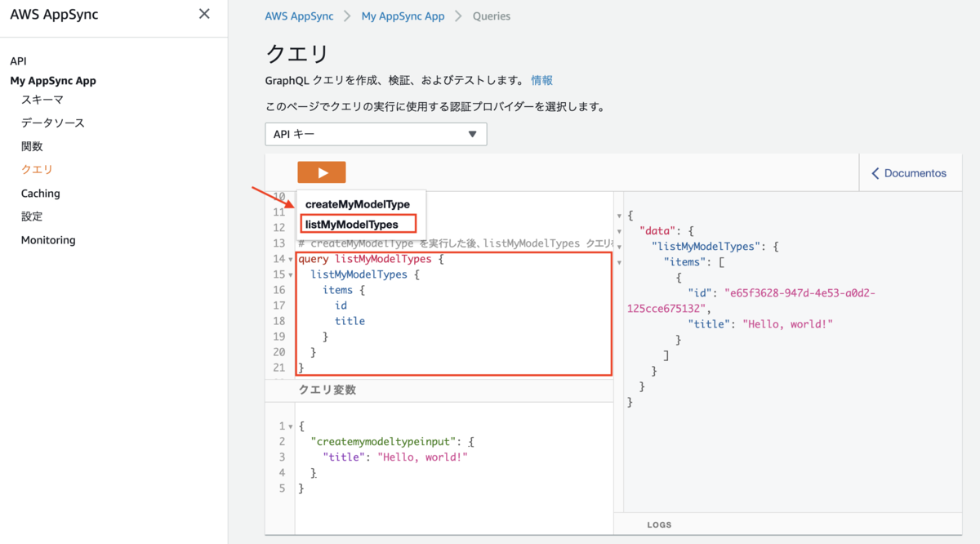
Task: Click the Queries breadcrumb text
Action: coord(492,16)
